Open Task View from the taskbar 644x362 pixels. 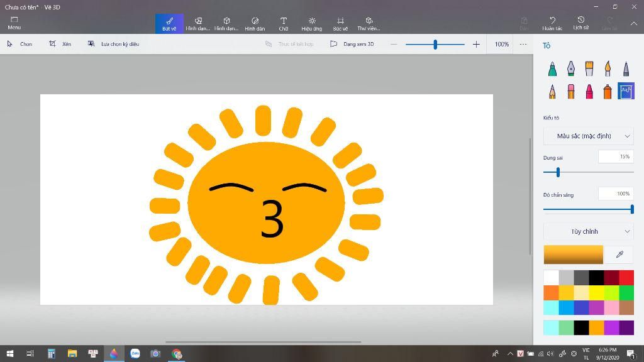pyautogui.click(x=30, y=353)
